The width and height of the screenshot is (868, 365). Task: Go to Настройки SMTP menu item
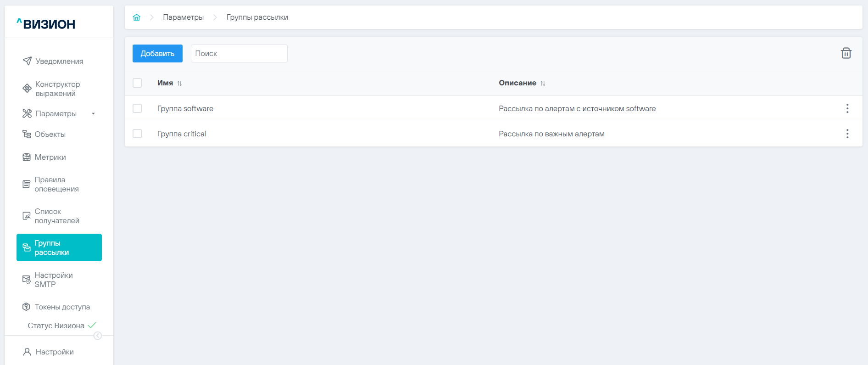54,280
